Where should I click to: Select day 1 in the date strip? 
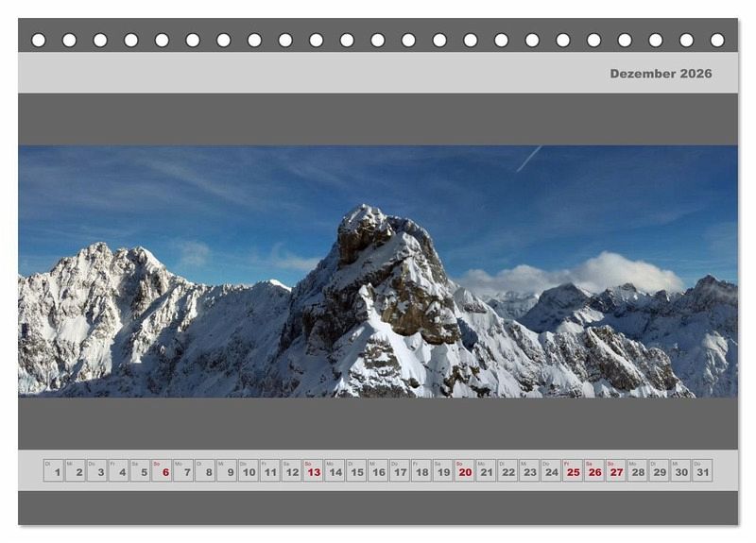54,470
